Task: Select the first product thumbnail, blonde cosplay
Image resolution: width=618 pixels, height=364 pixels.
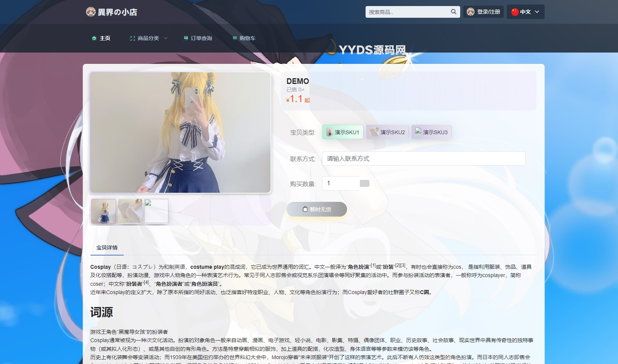Action: 104,211
